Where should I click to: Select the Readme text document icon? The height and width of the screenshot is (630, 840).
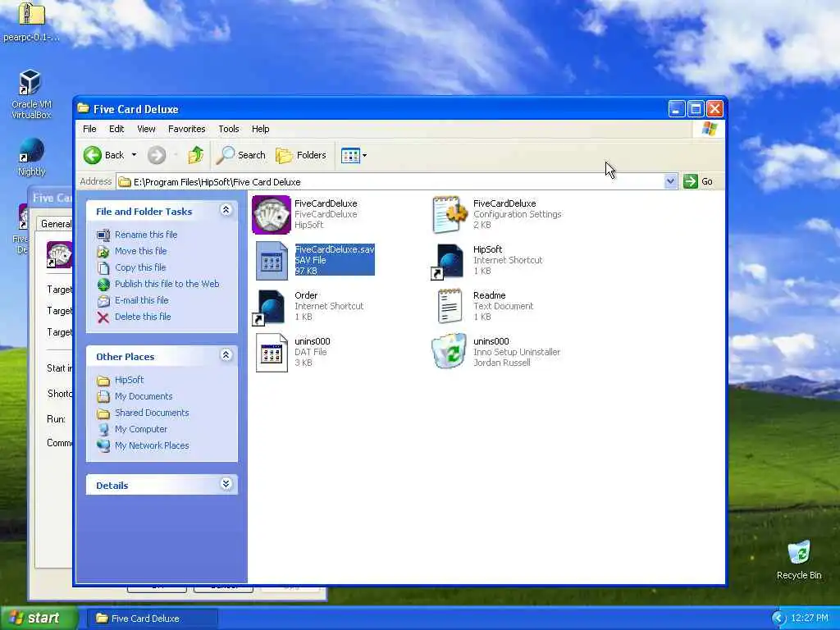450,306
